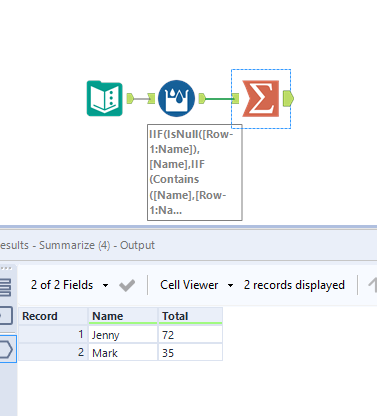This screenshot has width=377, height=416.
Task: Select the Multi-Row Formula tool icon
Action: [176, 98]
